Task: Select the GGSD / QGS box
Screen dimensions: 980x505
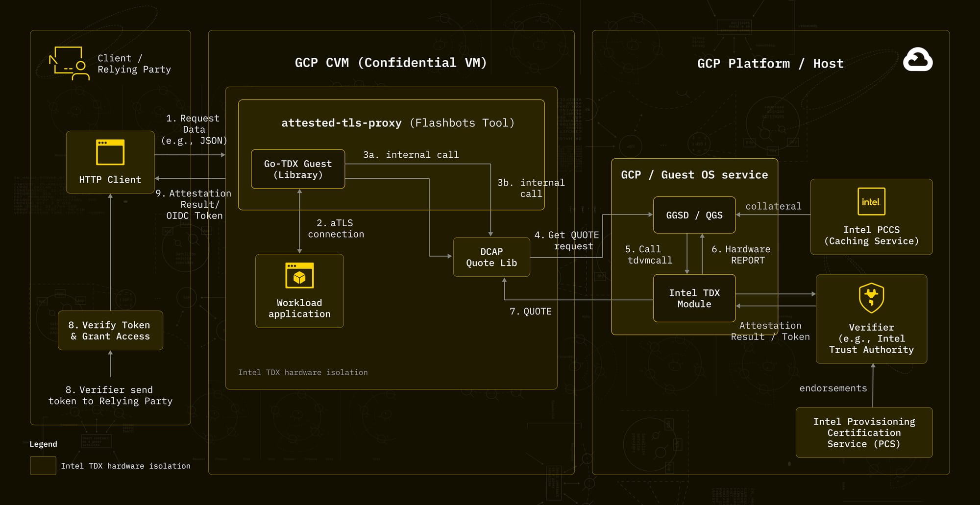Action: pos(694,215)
